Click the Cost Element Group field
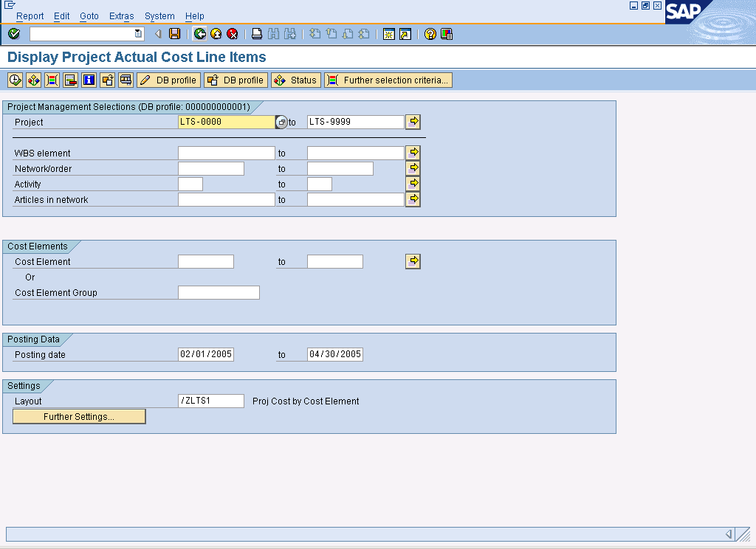756x549 pixels. point(219,292)
